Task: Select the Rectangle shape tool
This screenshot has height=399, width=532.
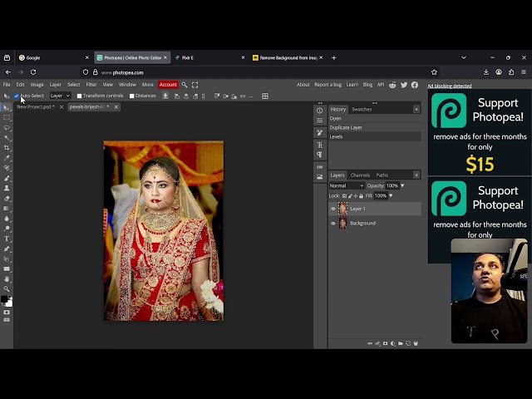Action: (7, 268)
